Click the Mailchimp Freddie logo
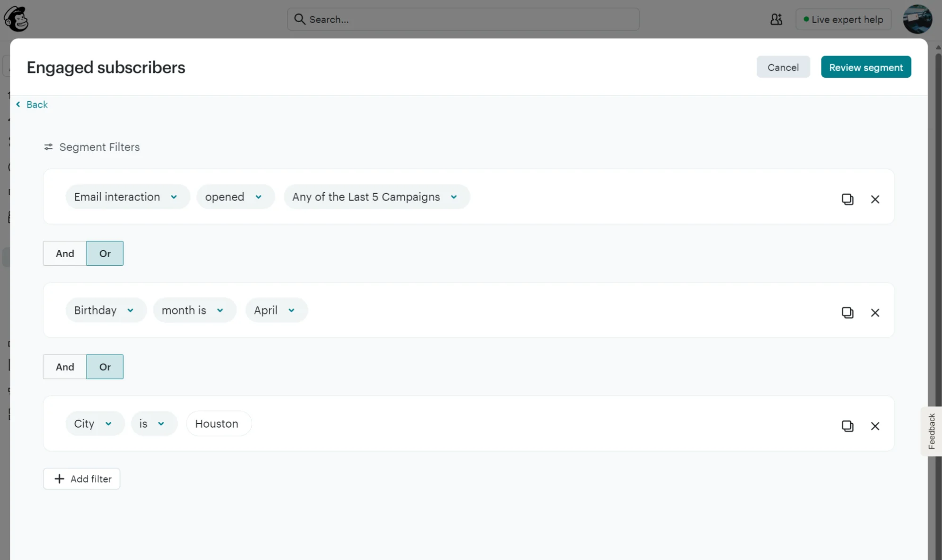Viewport: 942px width, 560px height. click(16, 19)
